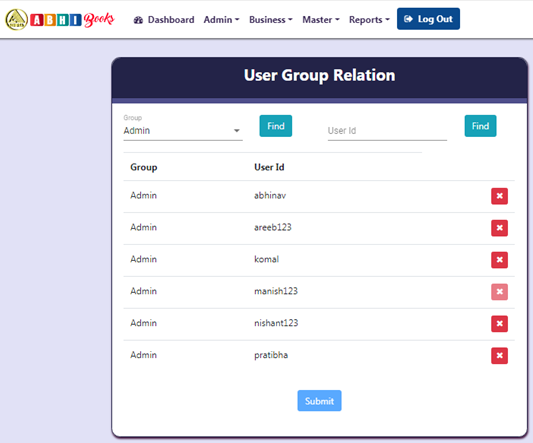Click the ABHI Books logo
Viewport: 533px width, 443px height.
(x=60, y=19)
